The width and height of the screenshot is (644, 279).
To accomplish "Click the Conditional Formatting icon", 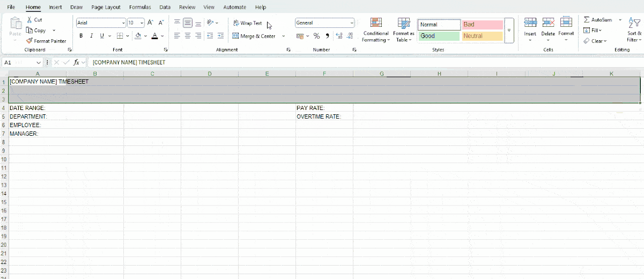I will (376, 23).
